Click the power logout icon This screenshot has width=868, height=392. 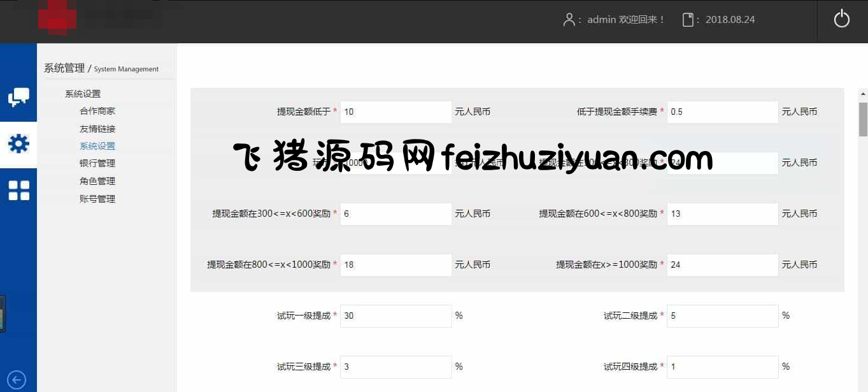[841, 19]
